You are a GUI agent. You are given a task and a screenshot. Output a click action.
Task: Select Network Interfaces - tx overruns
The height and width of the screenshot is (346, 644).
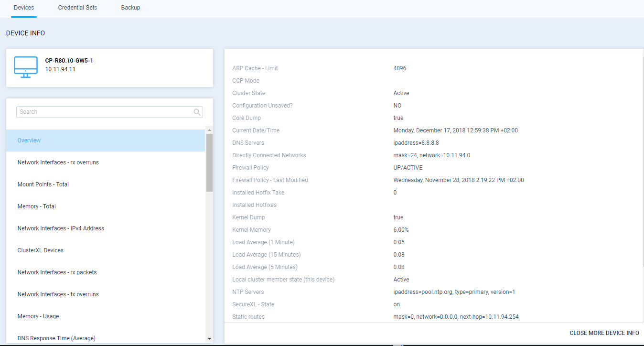[58, 294]
